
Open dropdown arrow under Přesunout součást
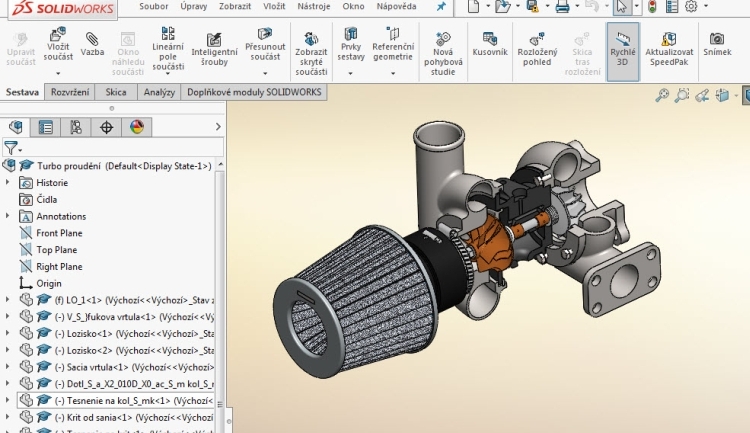tap(265, 73)
